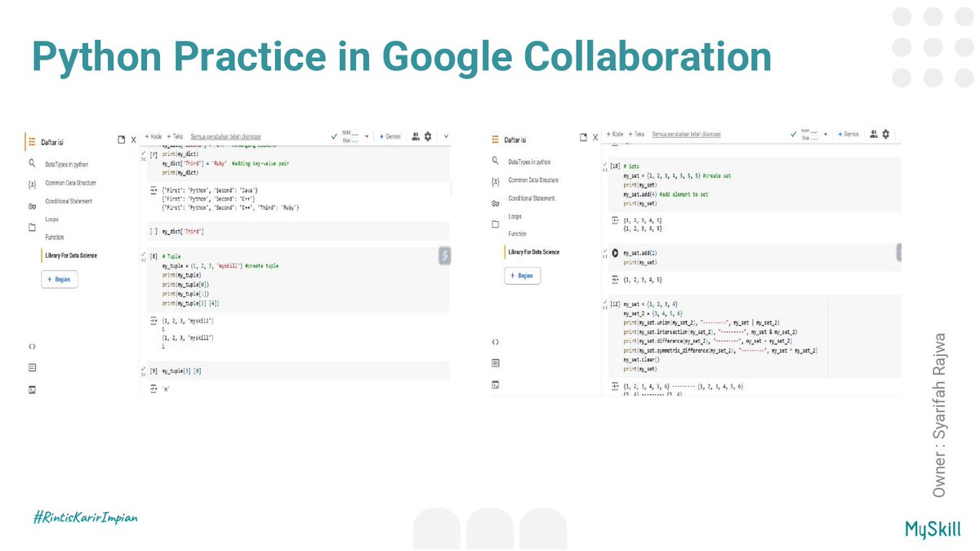Pop out contents panel in right notebook
The height and width of the screenshot is (551, 980).
click(582, 136)
